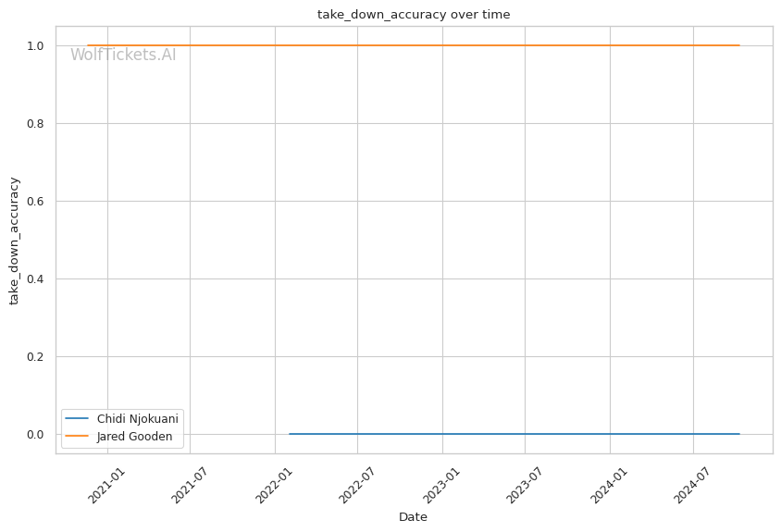Click the orange Jared Gooden legend line swatch
Image resolution: width=781 pixels, height=532 pixels.
click(x=79, y=437)
